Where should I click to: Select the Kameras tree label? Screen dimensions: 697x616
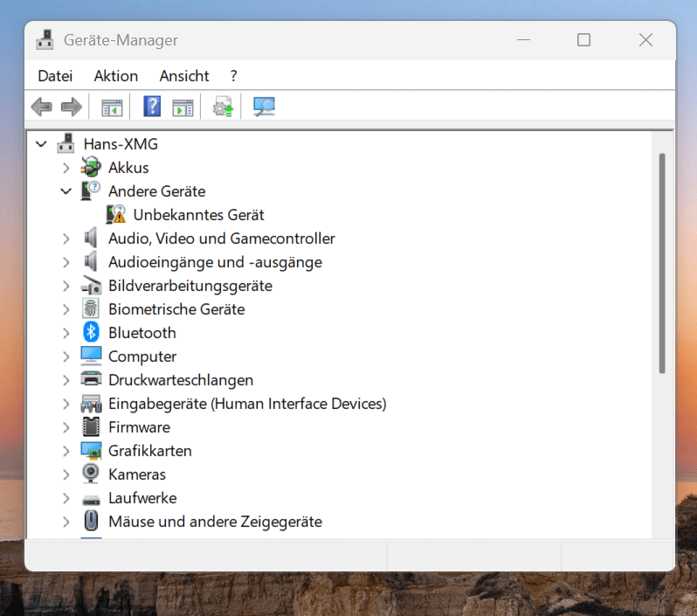pyautogui.click(x=137, y=474)
